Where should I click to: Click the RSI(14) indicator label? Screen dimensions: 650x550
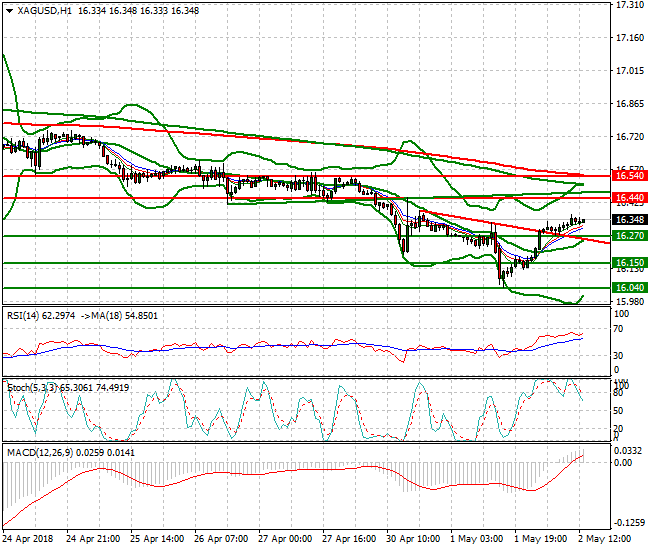[28, 315]
